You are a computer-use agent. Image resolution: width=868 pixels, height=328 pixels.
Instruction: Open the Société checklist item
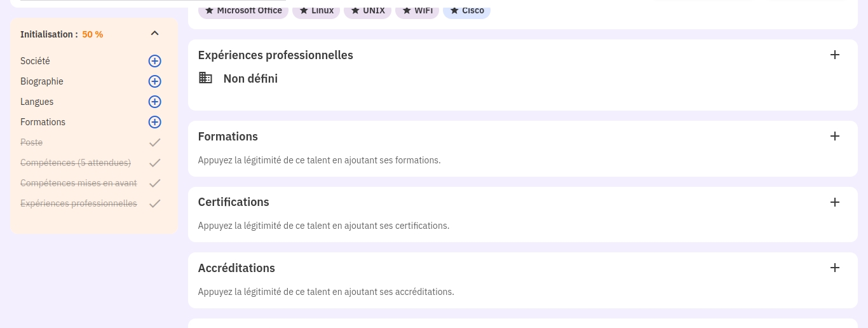(35, 61)
